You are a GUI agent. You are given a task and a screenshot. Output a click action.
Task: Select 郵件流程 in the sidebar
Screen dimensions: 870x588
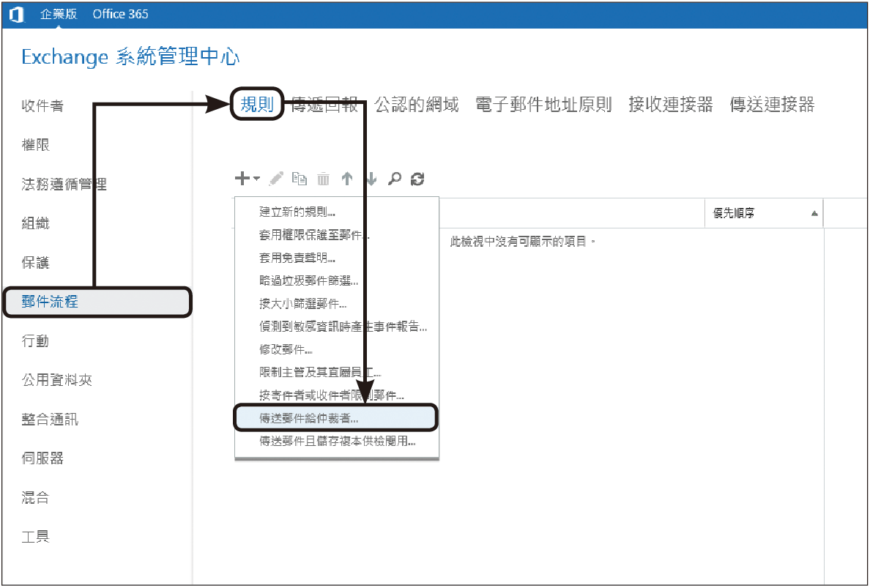97,302
